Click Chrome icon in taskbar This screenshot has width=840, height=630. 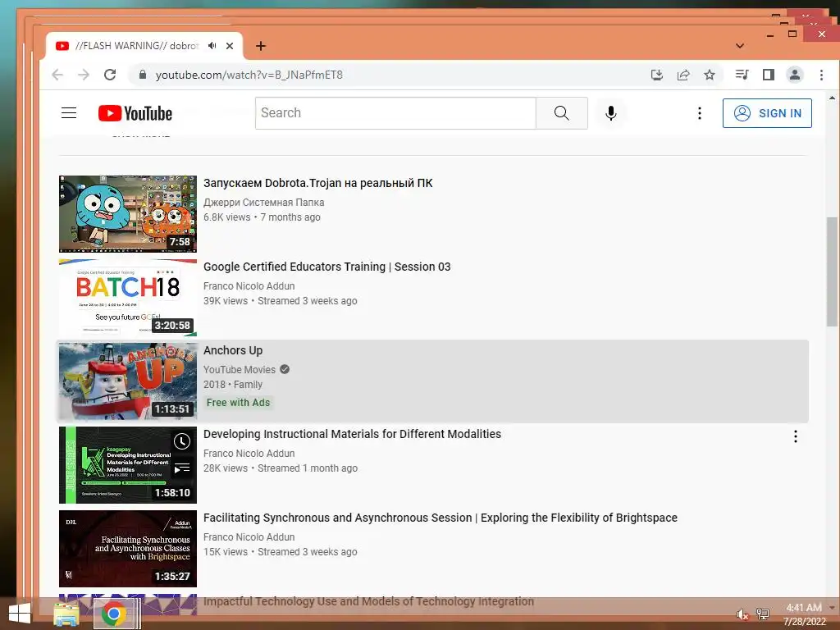coord(113,614)
